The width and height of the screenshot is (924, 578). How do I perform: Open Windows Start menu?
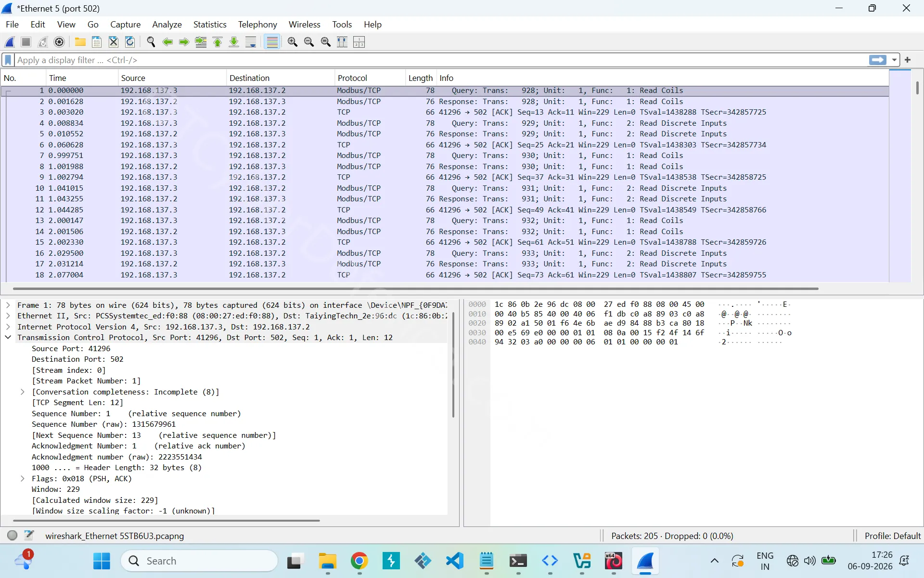click(x=102, y=561)
